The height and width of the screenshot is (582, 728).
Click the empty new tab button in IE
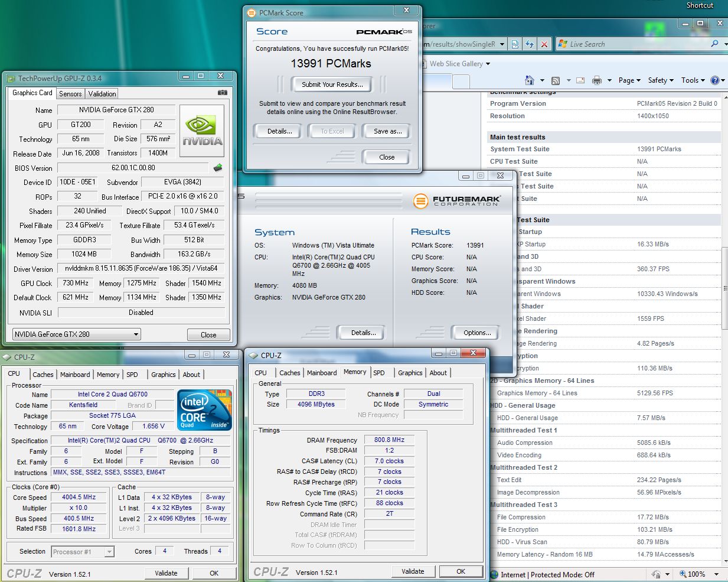461,82
